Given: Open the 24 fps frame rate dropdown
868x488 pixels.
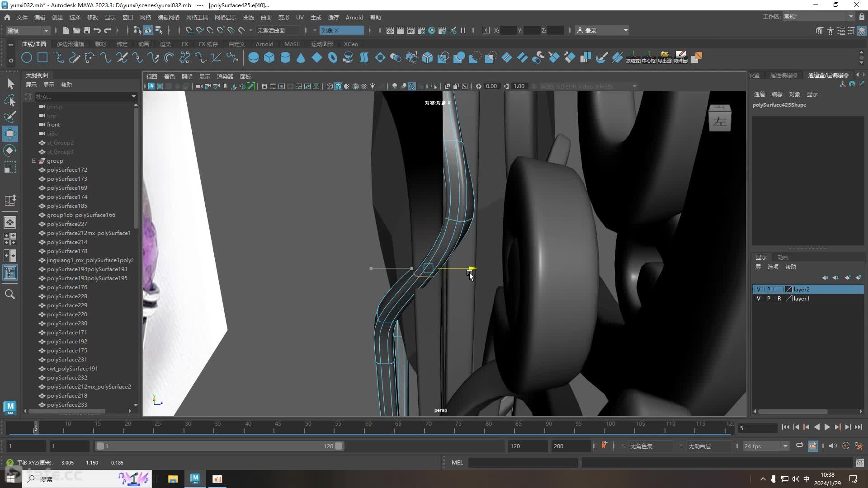Looking at the screenshot, I should 766,446.
